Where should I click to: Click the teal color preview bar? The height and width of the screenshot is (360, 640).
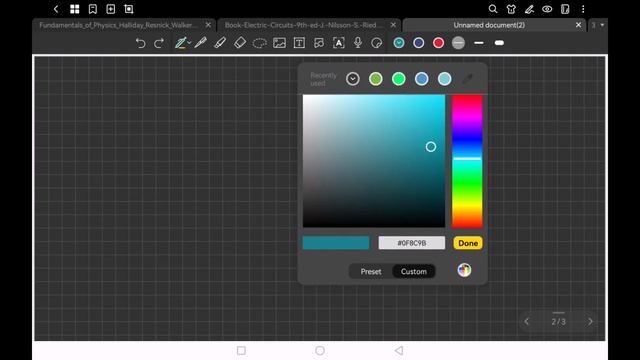[336, 243]
